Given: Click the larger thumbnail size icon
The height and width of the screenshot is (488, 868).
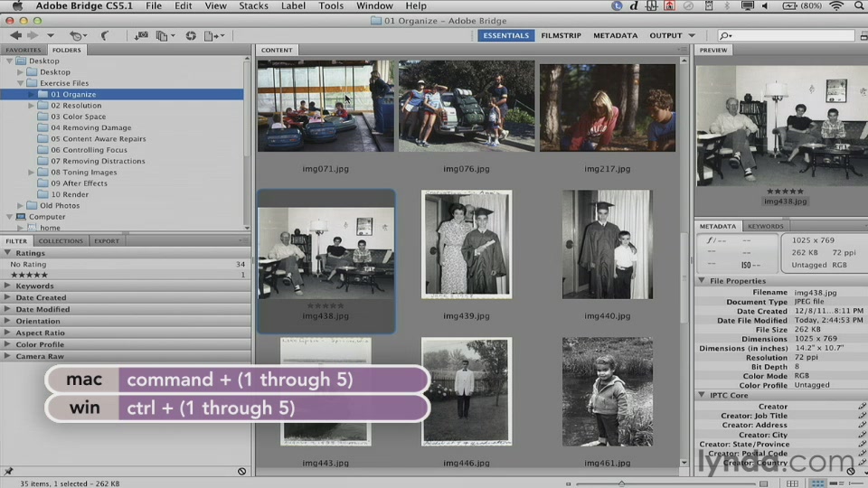Looking at the screenshot, I should (x=764, y=483).
